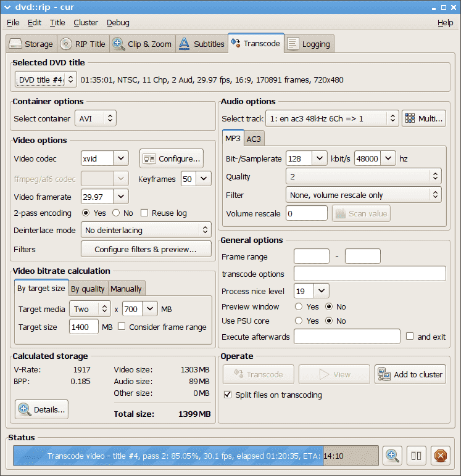Open the Cluster menu

(x=86, y=23)
